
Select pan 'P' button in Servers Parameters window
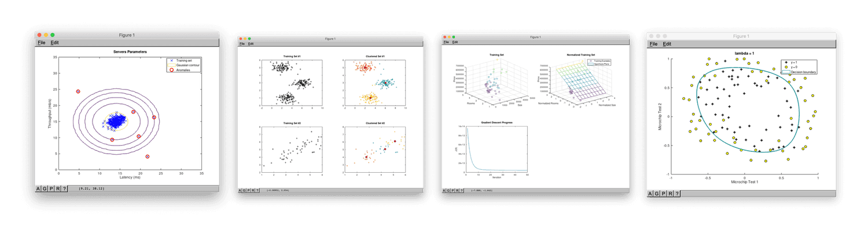pyautogui.click(x=51, y=188)
